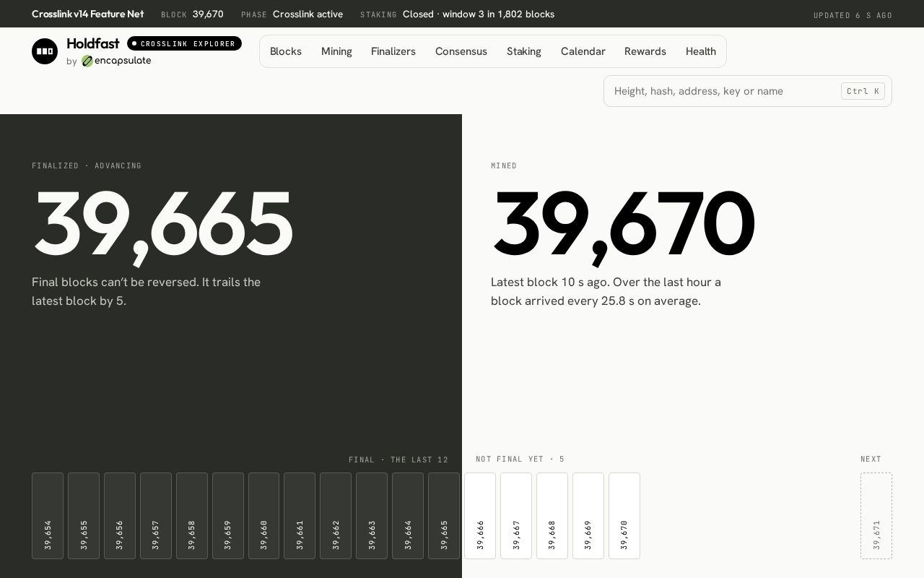The width and height of the screenshot is (924, 578).
Task: Click the Holdfast logo icon
Action: [45, 51]
